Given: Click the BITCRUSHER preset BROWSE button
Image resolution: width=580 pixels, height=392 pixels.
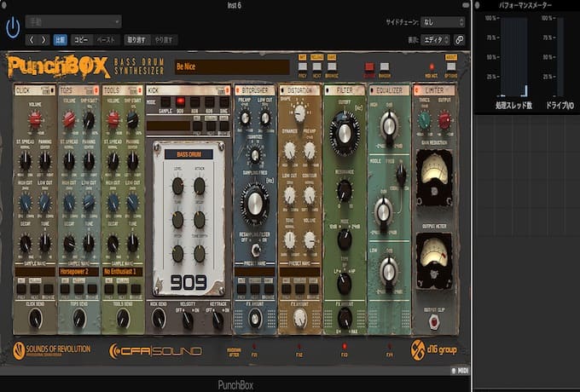Looking at the screenshot, I should [269, 289].
